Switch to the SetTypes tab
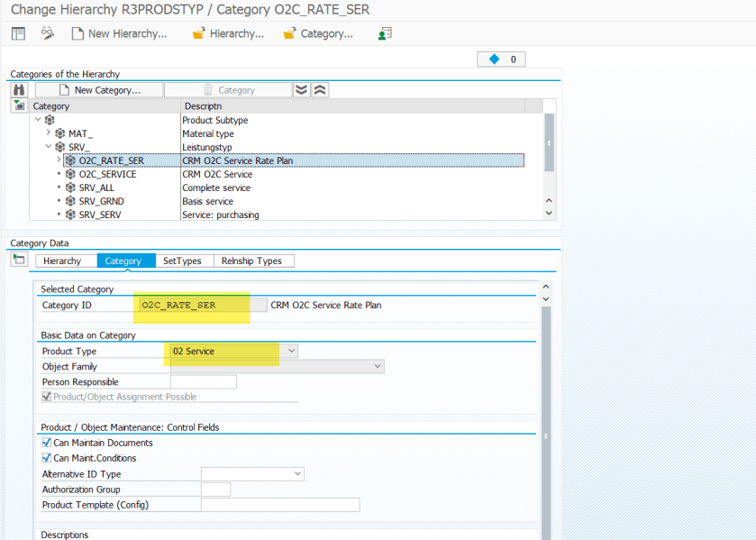 pos(181,261)
